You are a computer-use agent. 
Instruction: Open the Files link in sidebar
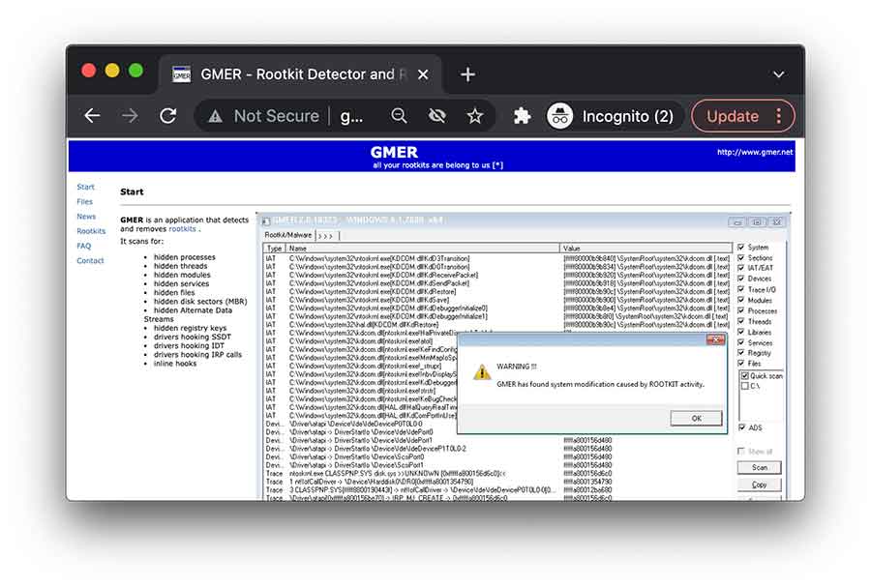coord(84,202)
